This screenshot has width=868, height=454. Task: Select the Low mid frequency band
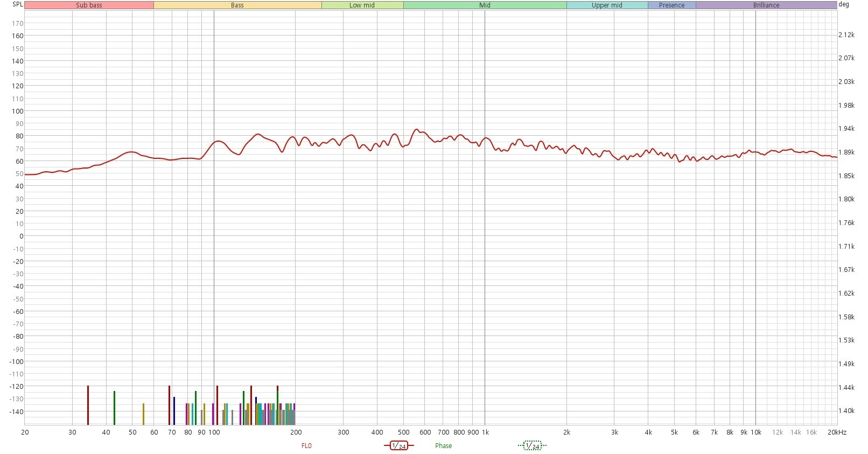(x=362, y=5)
